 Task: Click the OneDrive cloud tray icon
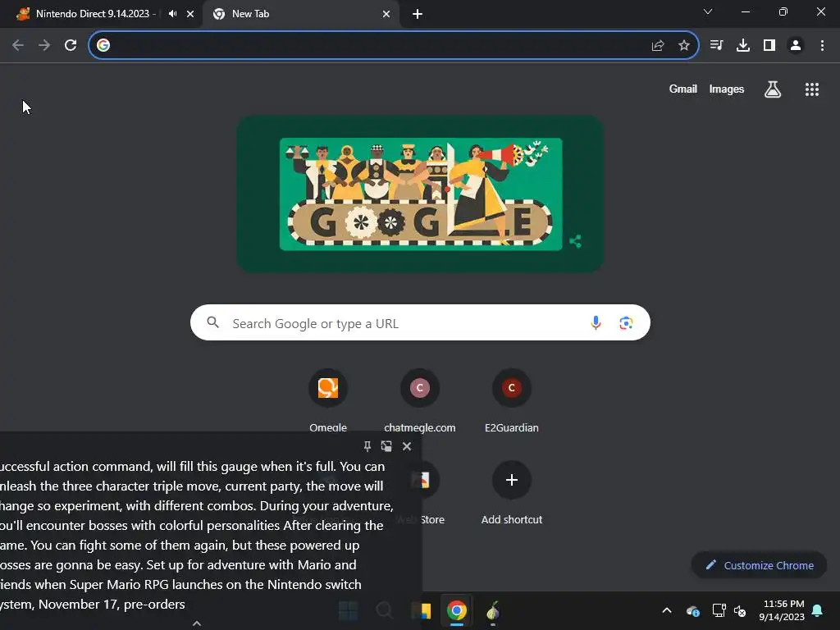pyautogui.click(x=693, y=610)
